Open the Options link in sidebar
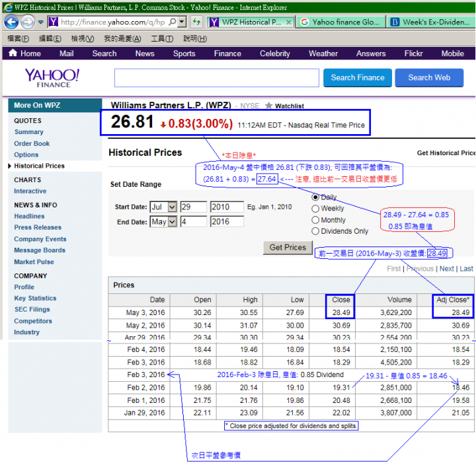This screenshot has height=465, width=476. (26, 155)
